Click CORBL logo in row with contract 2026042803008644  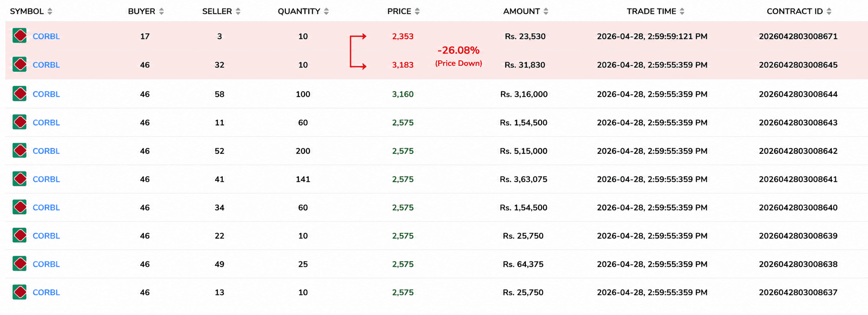pyautogui.click(x=20, y=94)
